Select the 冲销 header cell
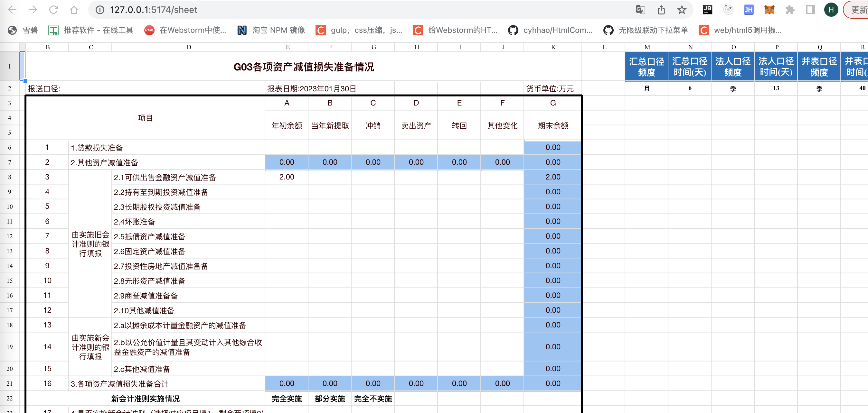The width and height of the screenshot is (868, 413). [x=373, y=125]
